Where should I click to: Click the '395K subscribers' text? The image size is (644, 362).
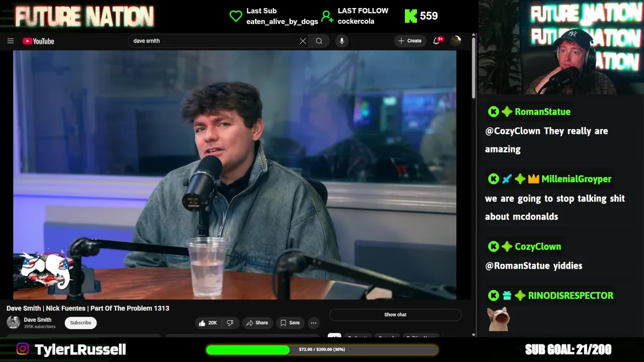40,327
